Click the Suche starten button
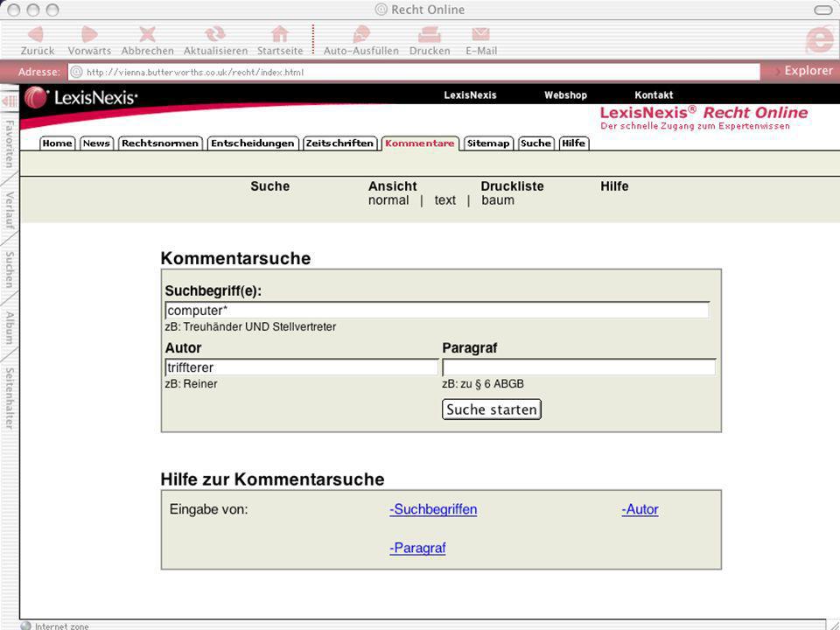Screen dimensions: 840x630 (492, 409)
